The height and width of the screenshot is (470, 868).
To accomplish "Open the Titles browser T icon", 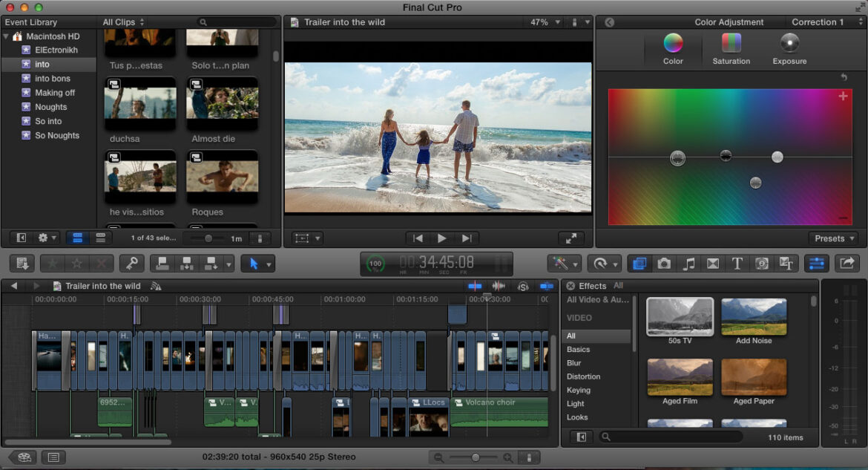I will coord(737,263).
